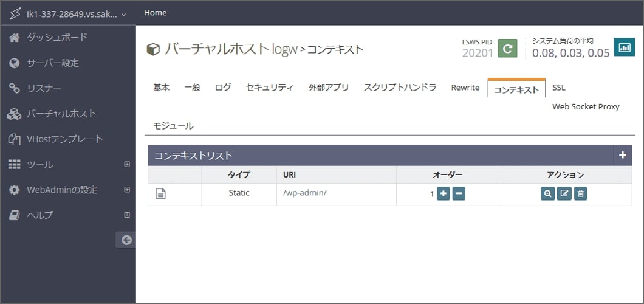Click the /wp-admin/ URI cell
Viewport: 644px width, 304px height.
[x=337, y=195]
